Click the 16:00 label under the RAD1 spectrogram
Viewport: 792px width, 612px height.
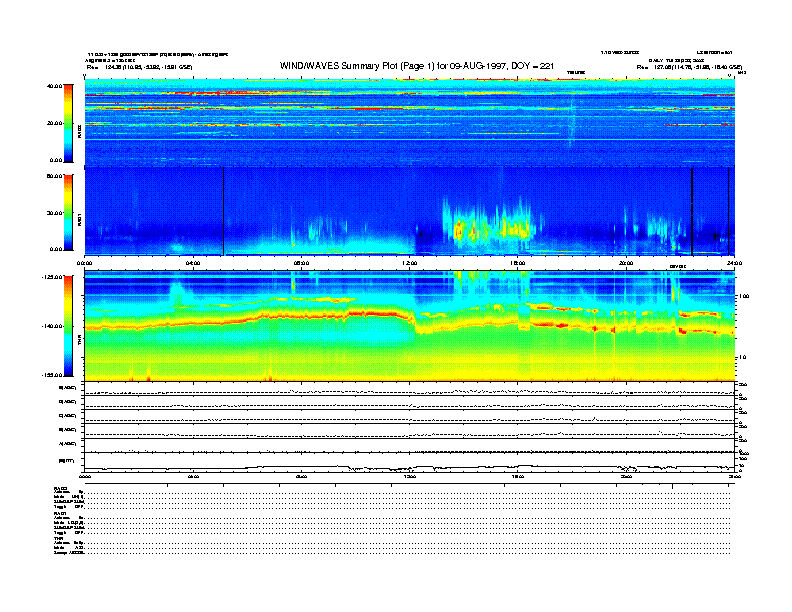518,263
